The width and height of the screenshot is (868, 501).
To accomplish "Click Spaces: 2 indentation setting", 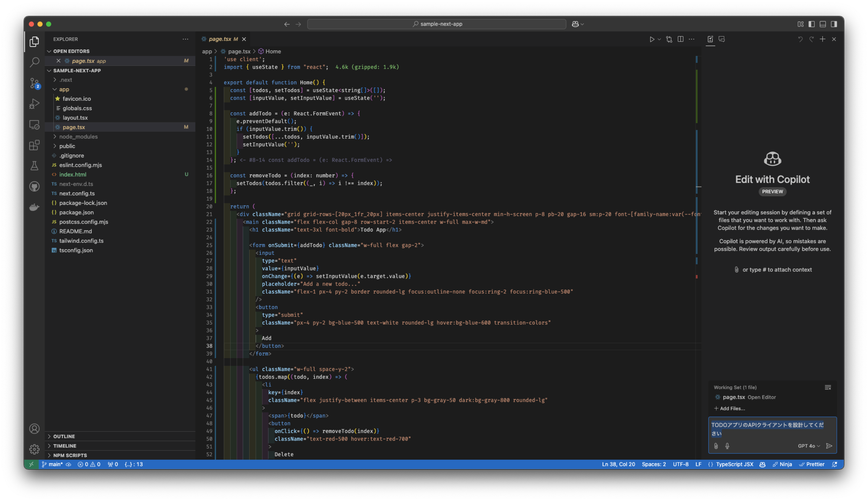I will coord(654,464).
